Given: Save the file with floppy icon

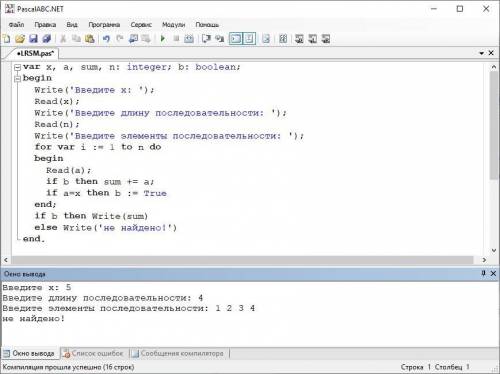Looking at the screenshot, I should tap(33, 39).
